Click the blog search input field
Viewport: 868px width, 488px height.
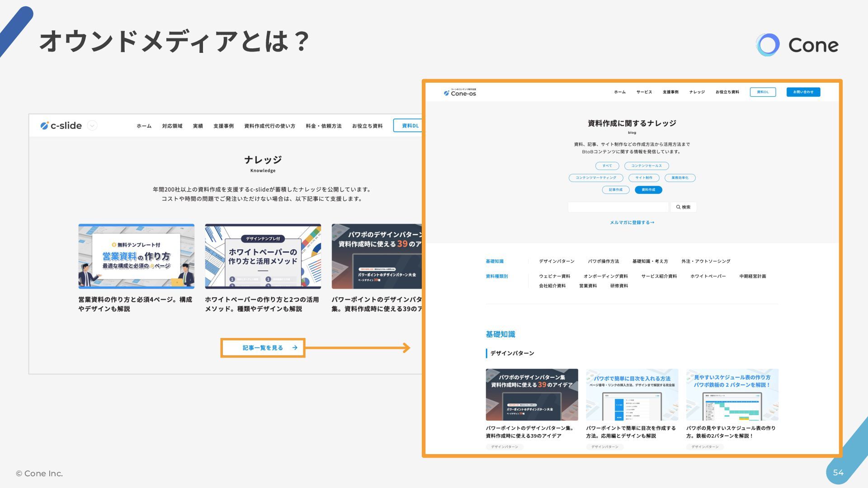(618, 207)
